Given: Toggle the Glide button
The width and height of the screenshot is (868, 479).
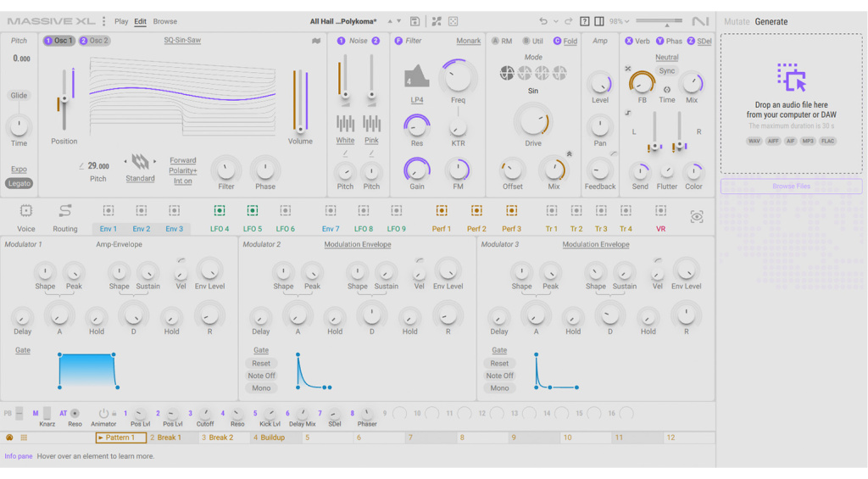Looking at the screenshot, I should (x=19, y=95).
